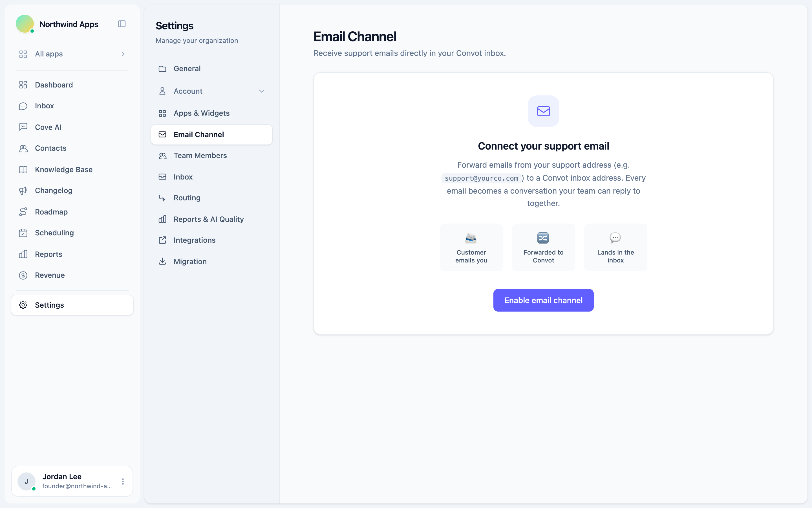Click the Migration download icon
Viewport: 812px width, 508px height.
click(162, 261)
